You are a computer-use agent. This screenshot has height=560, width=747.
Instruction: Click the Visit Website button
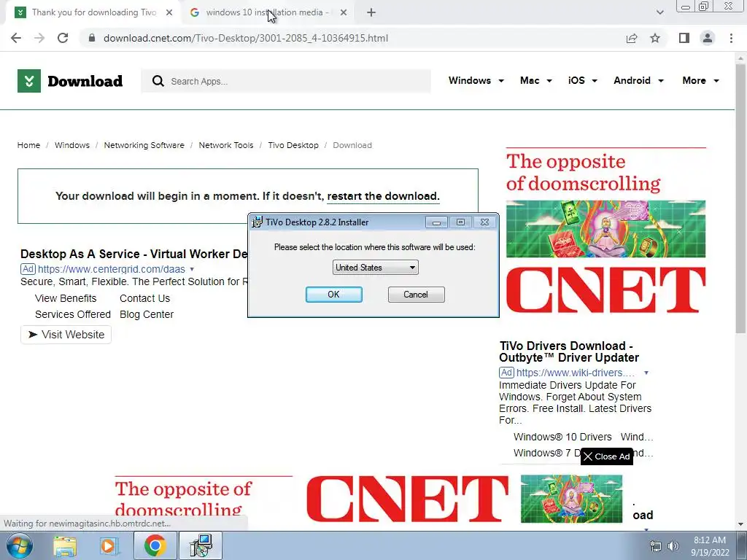66,335
